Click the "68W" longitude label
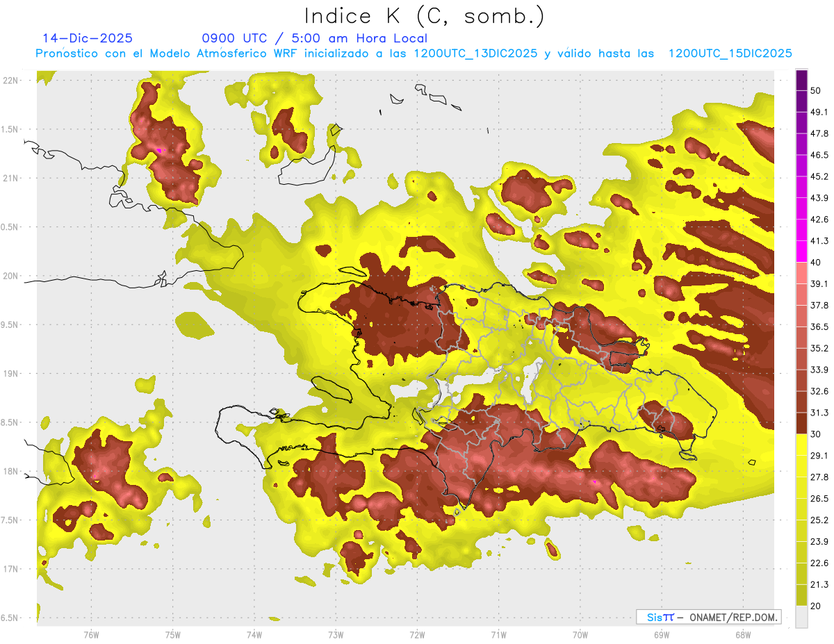 tap(743, 634)
